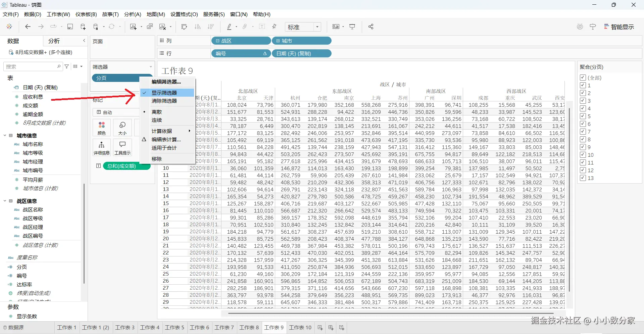
Task: Sort ascending toolbar icon
Action: [x=198, y=27]
